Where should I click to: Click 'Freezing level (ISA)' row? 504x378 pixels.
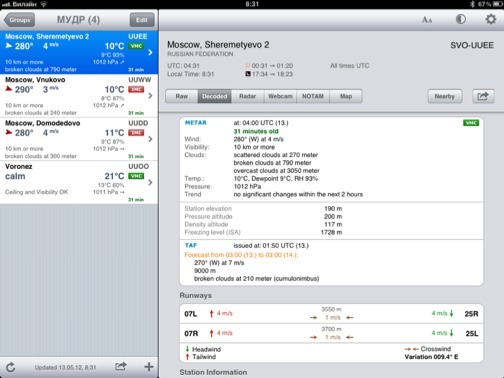(x=263, y=232)
